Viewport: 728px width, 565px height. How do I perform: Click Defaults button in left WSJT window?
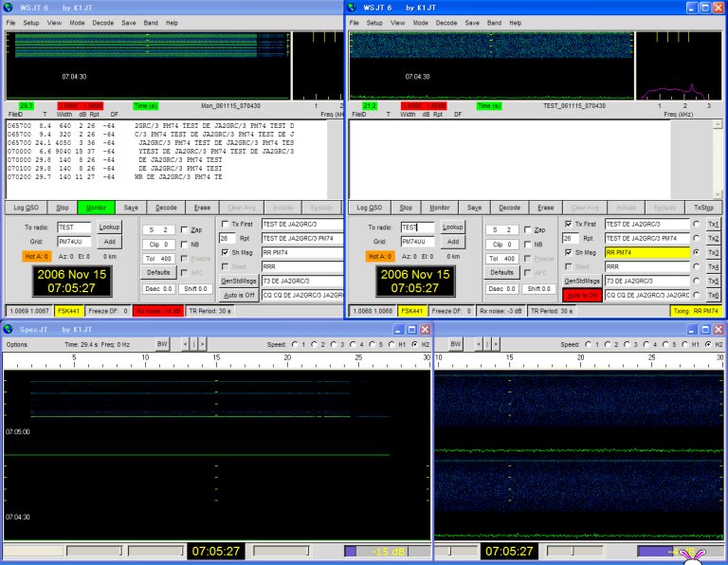(158, 272)
